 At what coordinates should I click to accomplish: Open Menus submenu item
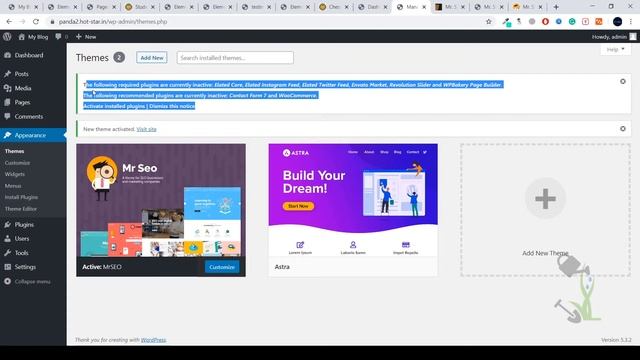pyautogui.click(x=13, y=186)
